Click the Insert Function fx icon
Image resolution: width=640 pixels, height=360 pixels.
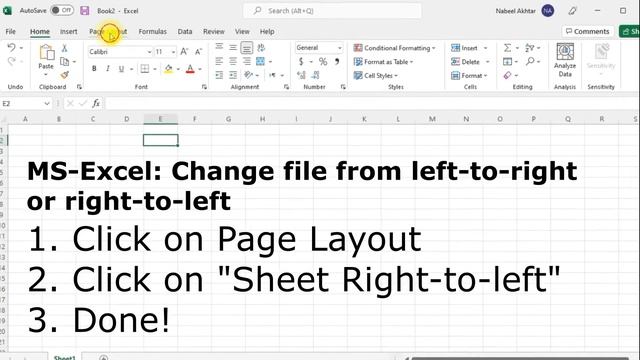click(x=96, y=104)
